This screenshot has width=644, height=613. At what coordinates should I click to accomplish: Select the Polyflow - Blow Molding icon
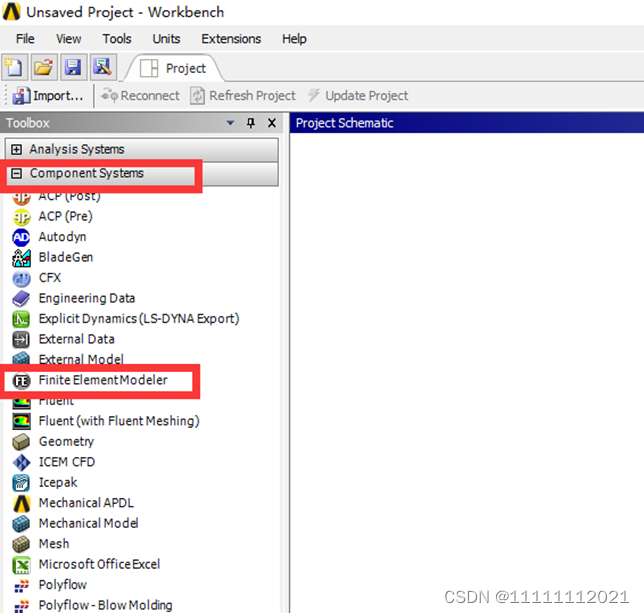[21, 605]
